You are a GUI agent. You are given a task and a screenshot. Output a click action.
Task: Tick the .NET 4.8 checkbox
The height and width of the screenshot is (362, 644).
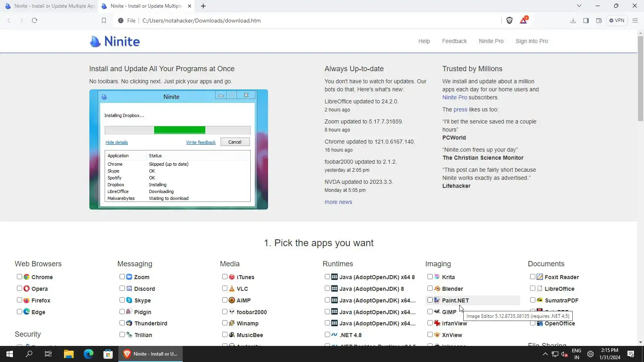pos(327,334)
